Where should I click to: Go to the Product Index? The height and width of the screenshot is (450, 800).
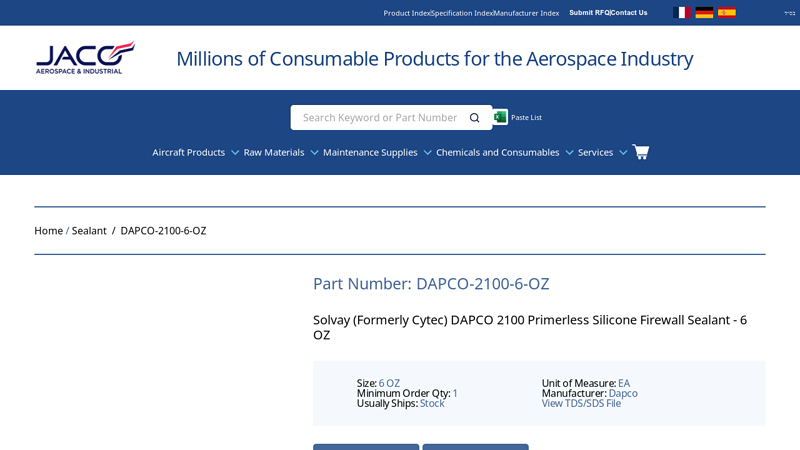point(407,13)
